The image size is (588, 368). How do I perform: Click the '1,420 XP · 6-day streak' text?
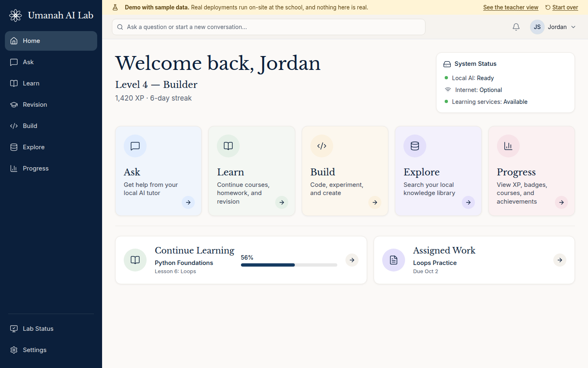154,98
